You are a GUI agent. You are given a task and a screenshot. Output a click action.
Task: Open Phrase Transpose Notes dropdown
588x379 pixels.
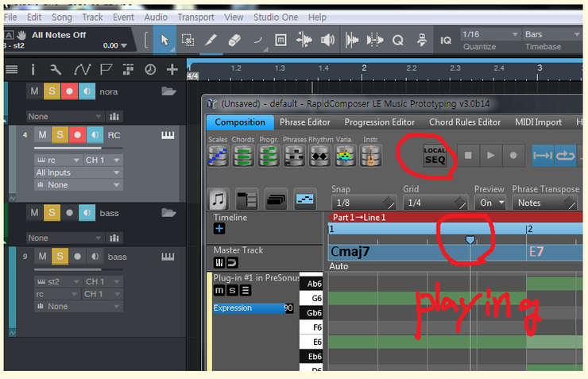pos(545,203)
